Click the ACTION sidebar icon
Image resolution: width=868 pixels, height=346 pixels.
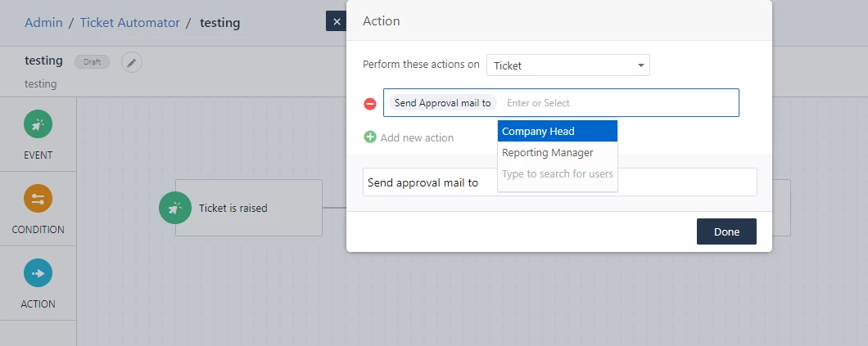point(38,273)
